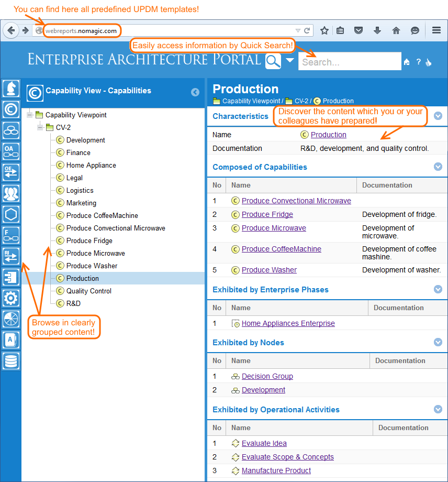Screen dimensions: 448x482
Task: Open the Production name link
Action: [328, 135]
